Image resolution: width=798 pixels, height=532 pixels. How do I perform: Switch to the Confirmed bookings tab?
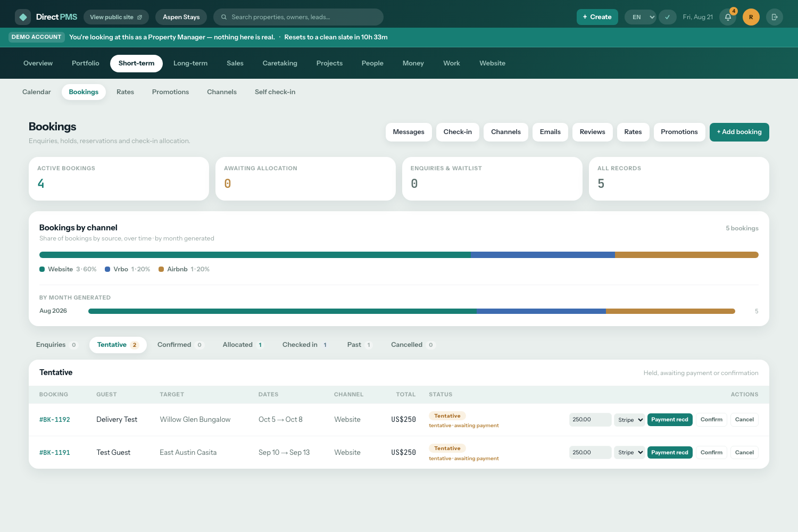[180, 345]
